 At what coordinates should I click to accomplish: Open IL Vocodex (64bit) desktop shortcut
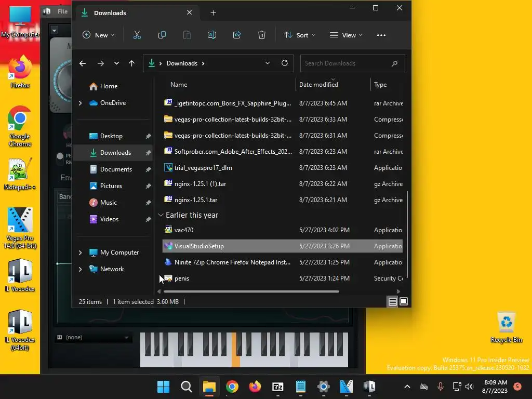click(x=20, y=330)
